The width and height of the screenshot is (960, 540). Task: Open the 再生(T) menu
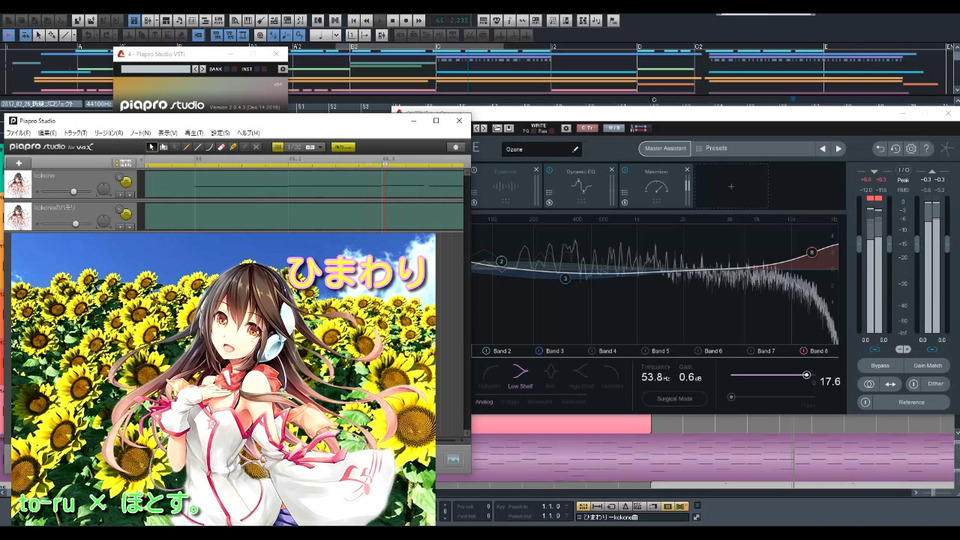pyautogui.click(x=193, y=133)
